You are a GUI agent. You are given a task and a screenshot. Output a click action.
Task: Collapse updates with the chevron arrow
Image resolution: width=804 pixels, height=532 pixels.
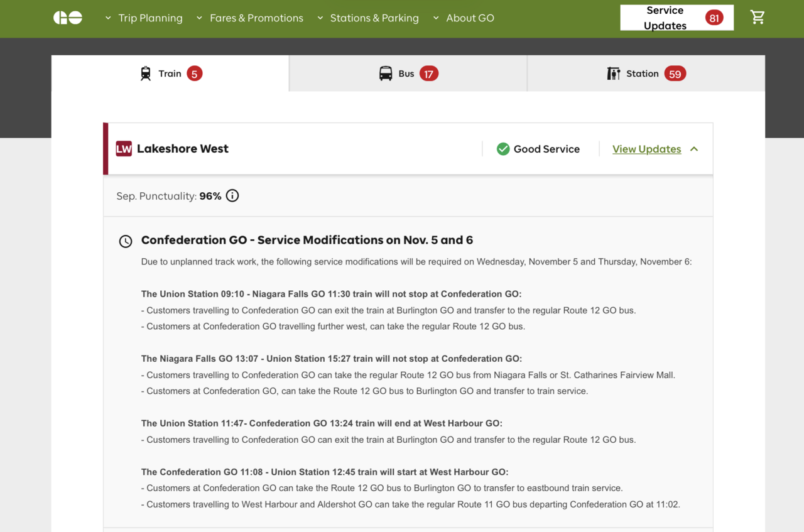coord(694,149)
